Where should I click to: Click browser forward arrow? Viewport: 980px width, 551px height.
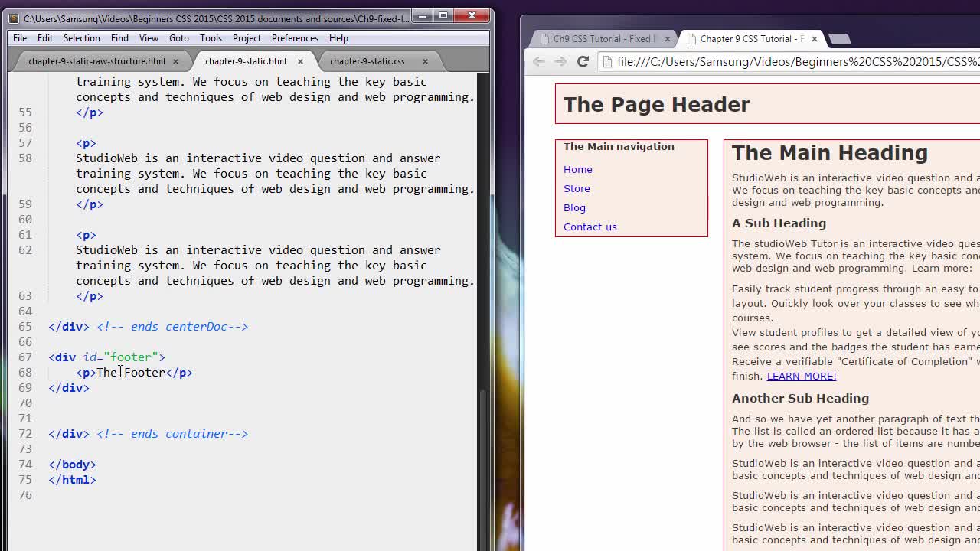pyautogui.click(x=560, y=62)
